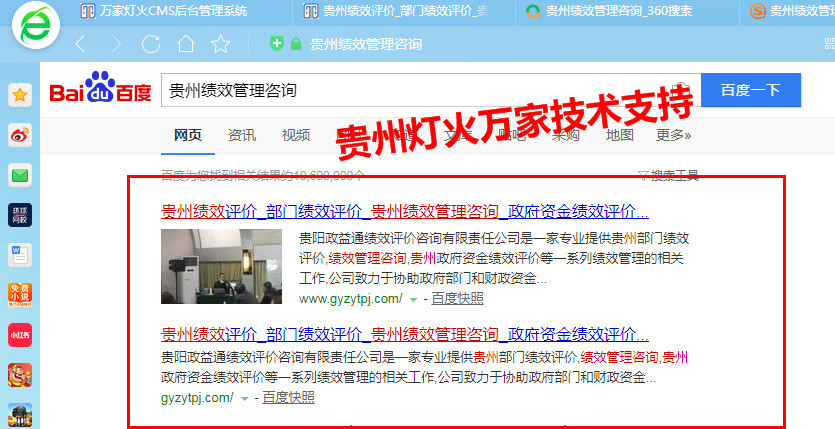
Task: Expand the 更多» search categories
Action: coord(673,135)
